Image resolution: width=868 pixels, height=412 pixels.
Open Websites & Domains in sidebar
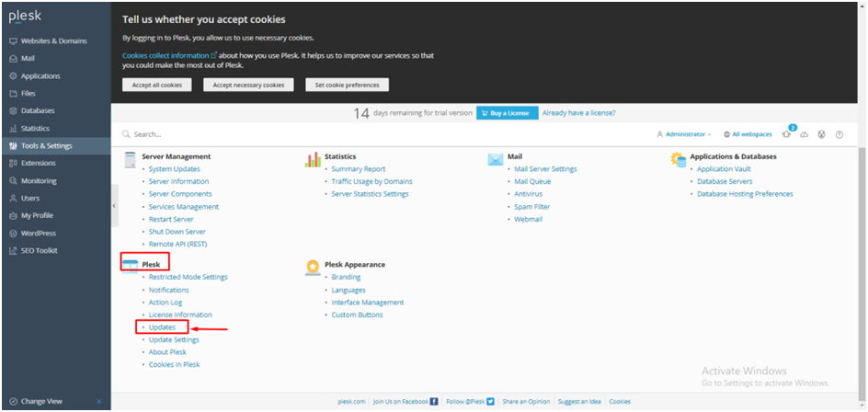click(x=53, y=41)
